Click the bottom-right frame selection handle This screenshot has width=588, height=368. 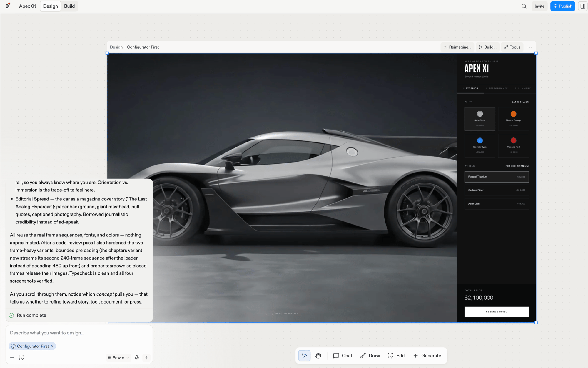pyautogui.click(x=536, y=323)
